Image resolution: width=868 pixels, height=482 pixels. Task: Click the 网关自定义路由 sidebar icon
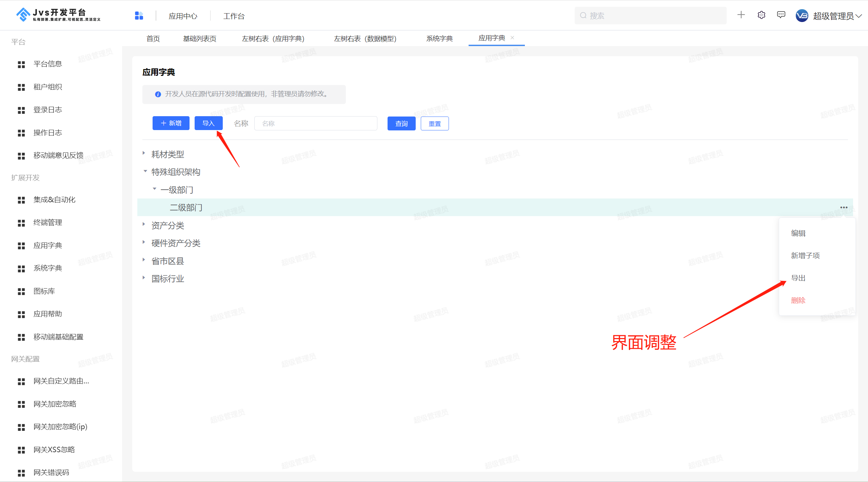point(21,382)
